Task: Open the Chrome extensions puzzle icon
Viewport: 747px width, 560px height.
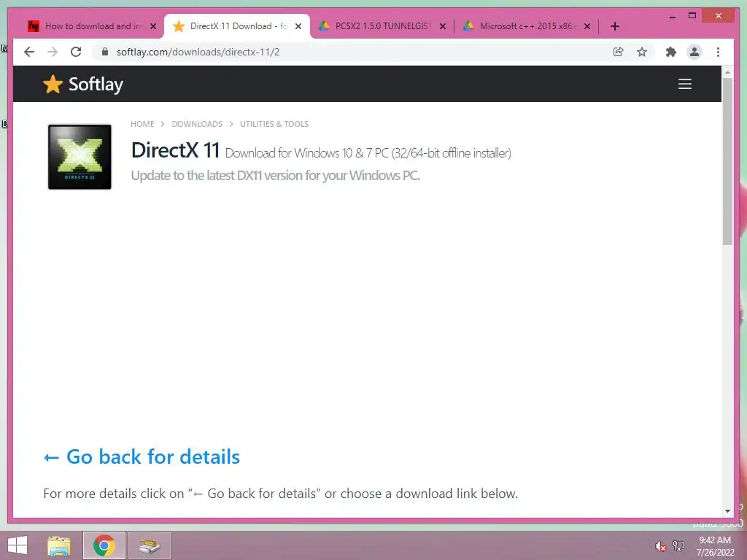Action: pyautogui.click(x=671, y=52)
